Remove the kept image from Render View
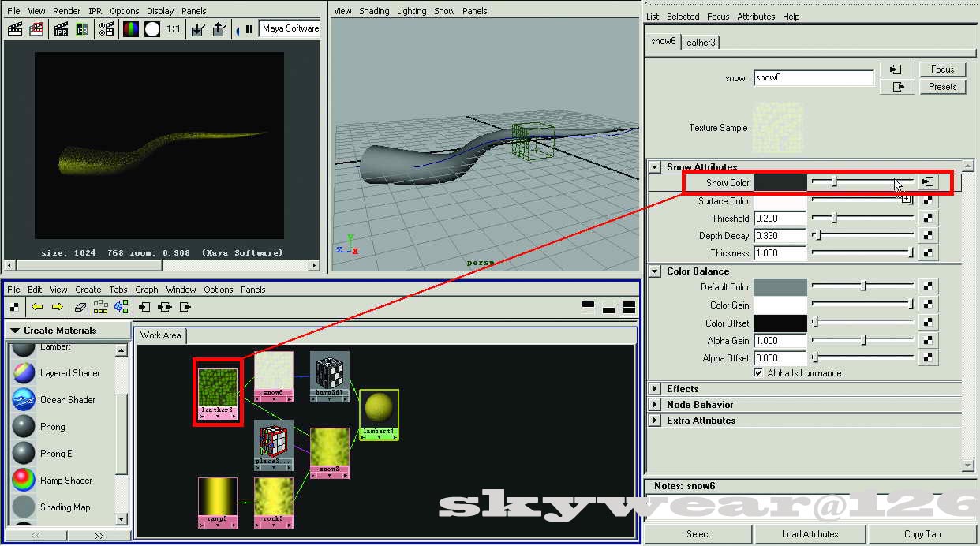This screenshot has width=980, height=546. tap(219, 29)
